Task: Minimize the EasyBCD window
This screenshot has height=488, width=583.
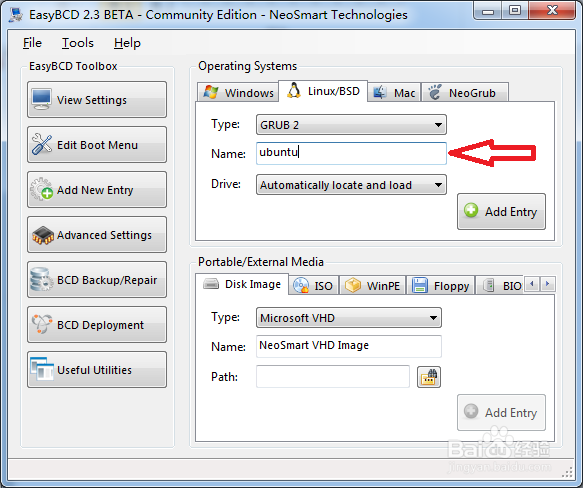Action: click(488, 12)
